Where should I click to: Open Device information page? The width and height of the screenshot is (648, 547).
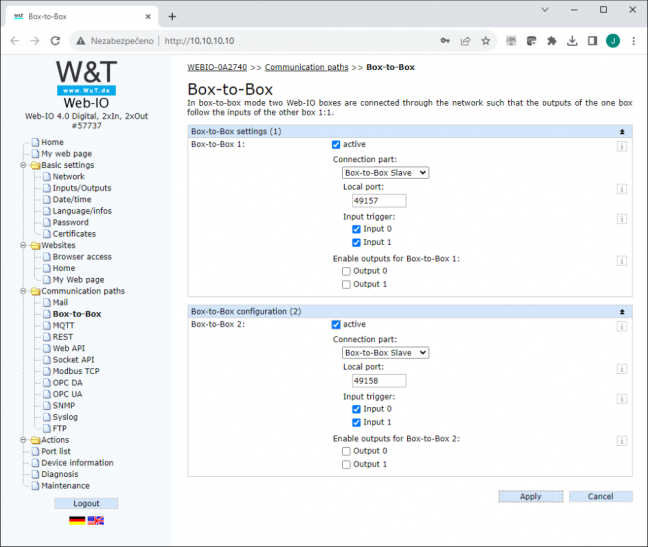coord(77,463)
